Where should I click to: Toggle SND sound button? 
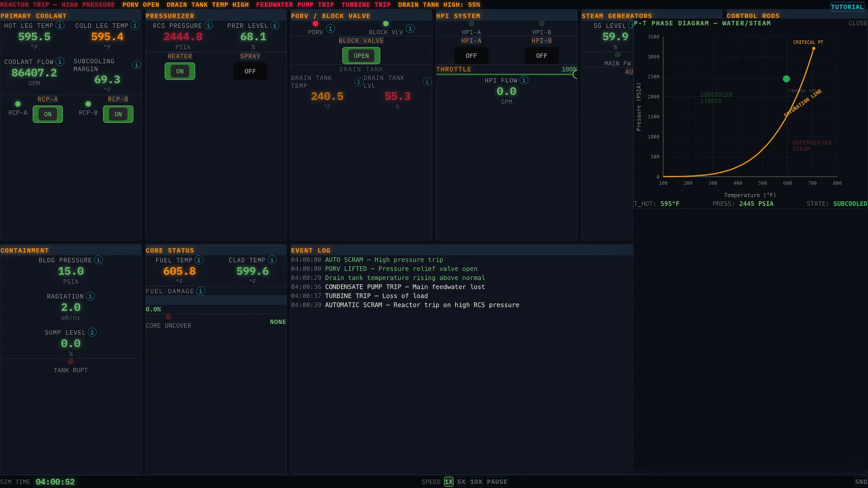tap(861, 482)
